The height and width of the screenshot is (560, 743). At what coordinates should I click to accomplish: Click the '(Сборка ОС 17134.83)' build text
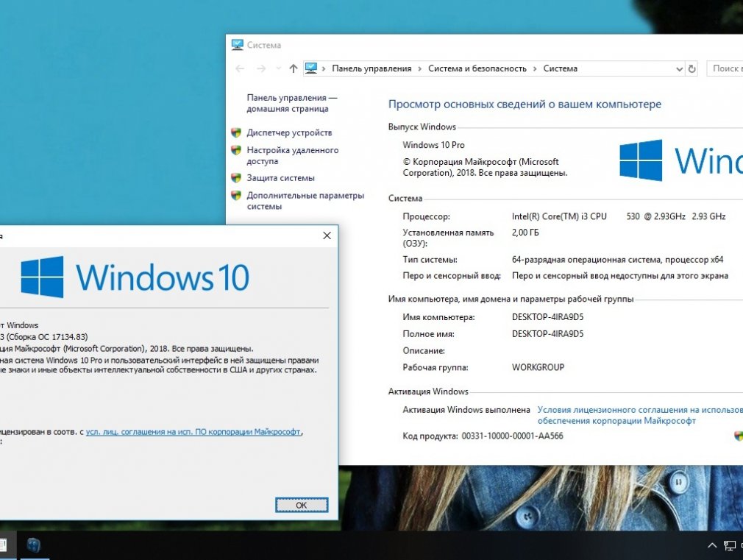(47, 337)
